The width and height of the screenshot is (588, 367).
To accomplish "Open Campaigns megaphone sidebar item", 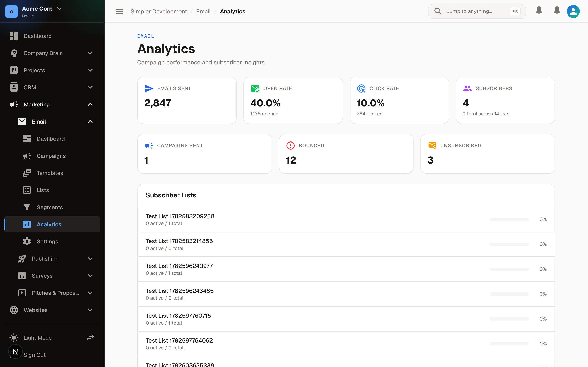I will (52, 156).
